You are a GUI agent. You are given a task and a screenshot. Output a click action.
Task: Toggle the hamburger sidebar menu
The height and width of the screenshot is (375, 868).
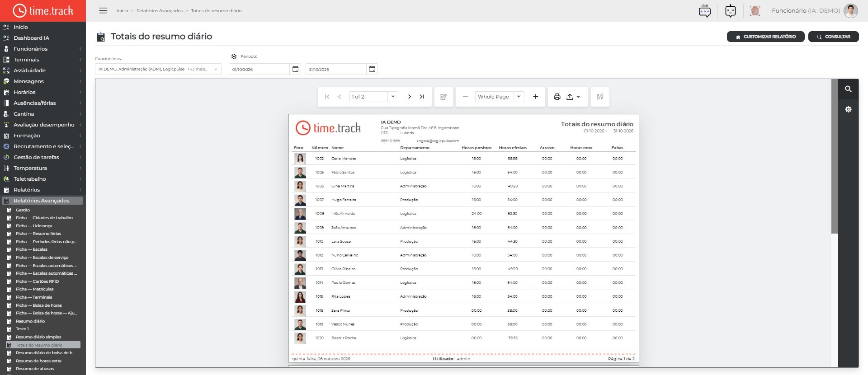click(x=103, y=10)
